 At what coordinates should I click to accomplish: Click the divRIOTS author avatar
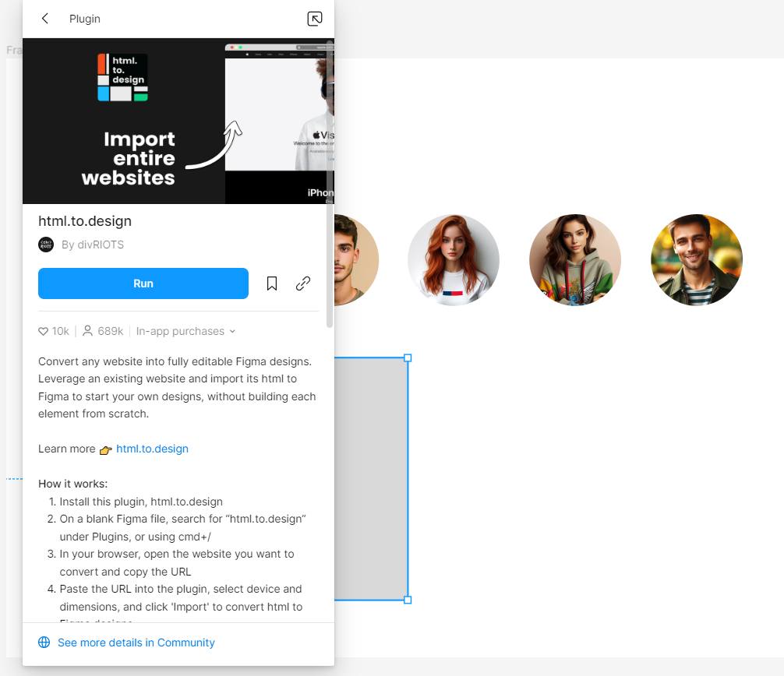pos(46,245)
